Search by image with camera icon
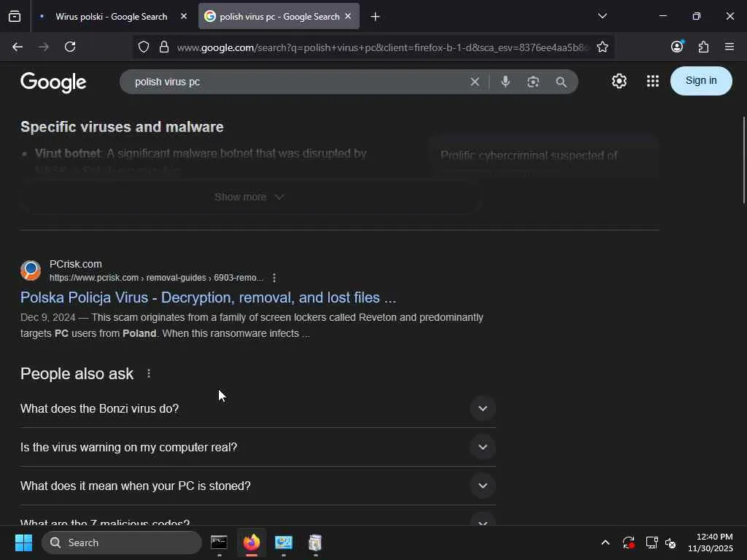This screenshot has width=747, height=560. point(533,82)
